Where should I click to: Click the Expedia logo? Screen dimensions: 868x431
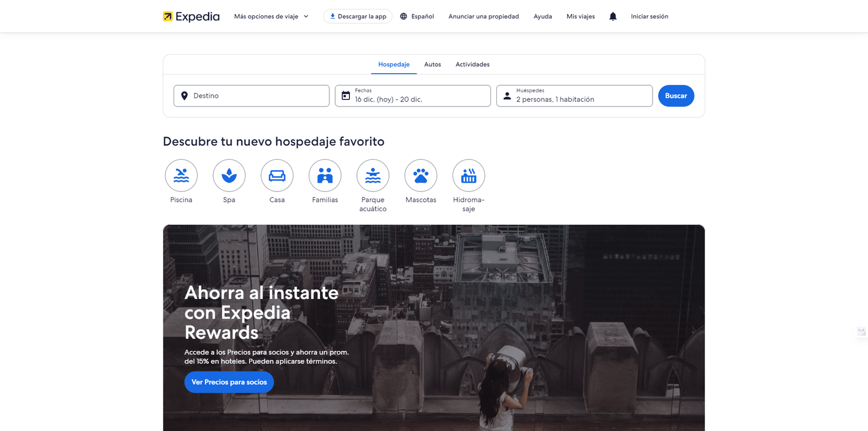[x=191, y=16]
